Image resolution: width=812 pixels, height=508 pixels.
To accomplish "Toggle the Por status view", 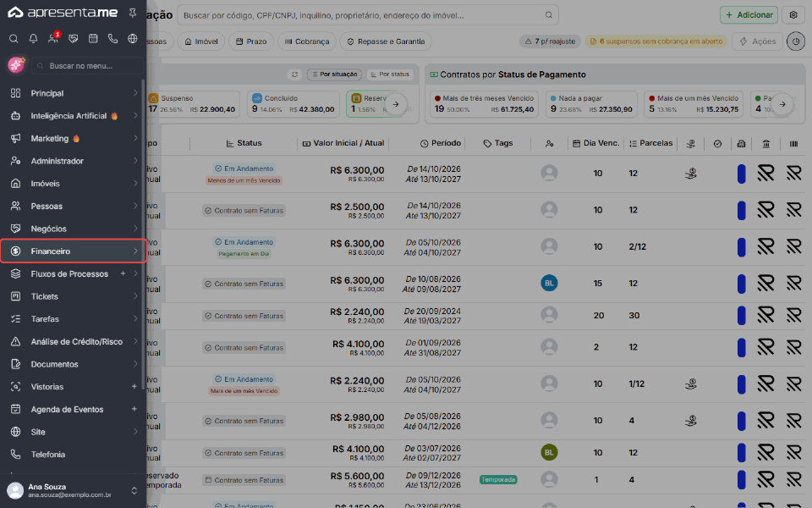I will [390, 75].
